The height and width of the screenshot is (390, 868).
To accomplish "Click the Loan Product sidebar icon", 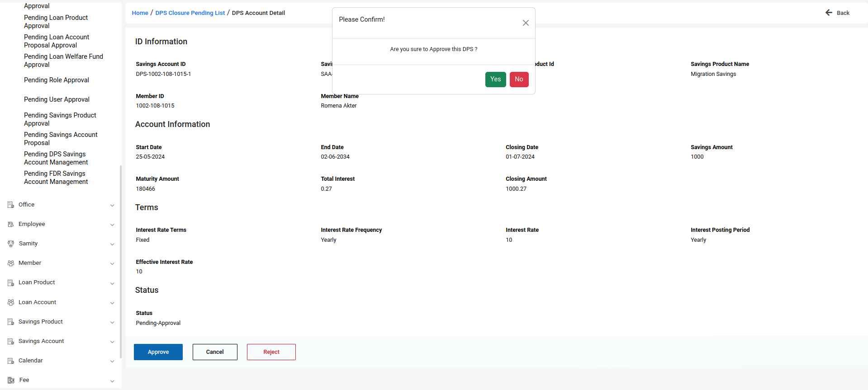I will (11, 283).
